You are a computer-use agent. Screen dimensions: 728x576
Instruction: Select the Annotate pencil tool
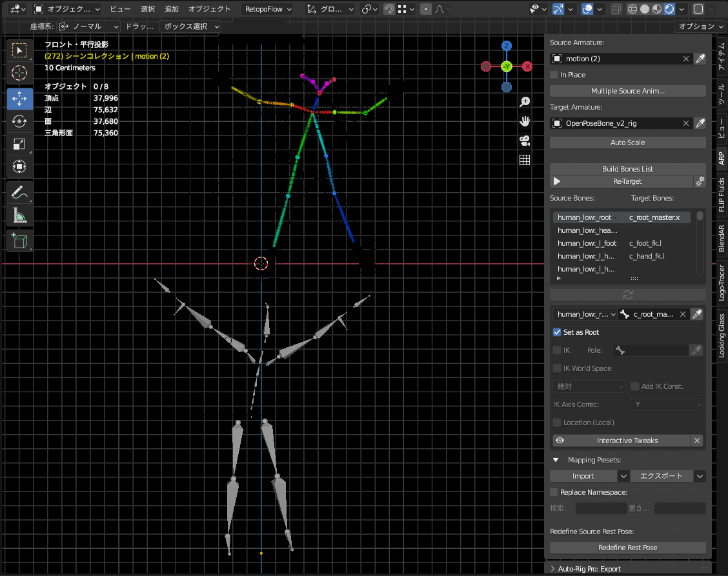pyautogui.click(x=19, y=192)
